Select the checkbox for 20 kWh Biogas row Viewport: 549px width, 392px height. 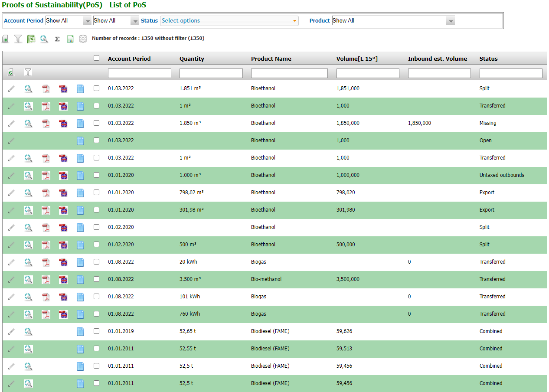[96, 262]
